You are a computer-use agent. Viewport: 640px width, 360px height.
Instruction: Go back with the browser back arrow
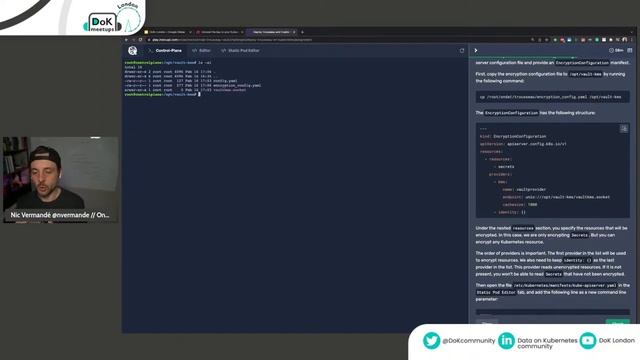(126, 40)
